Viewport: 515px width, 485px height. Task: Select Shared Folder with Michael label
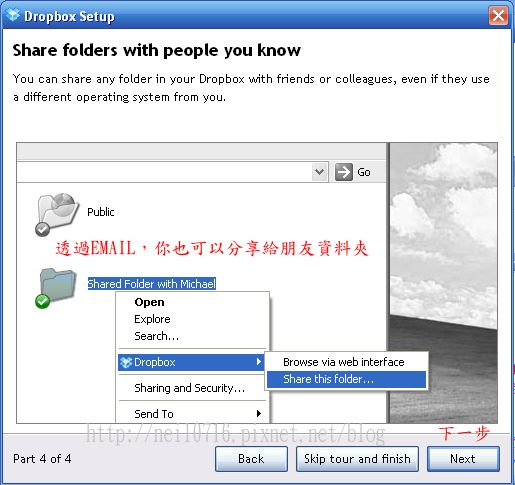(152, 284)
